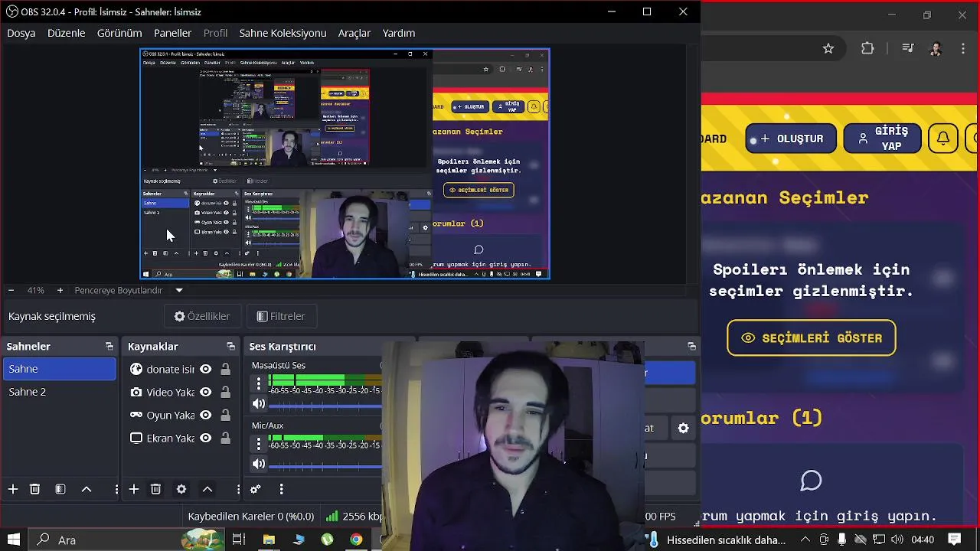The image size is (980, 551).
Task: Select the Sahne 2 scene
Action: pyautogui.click(x=59, y=392)
